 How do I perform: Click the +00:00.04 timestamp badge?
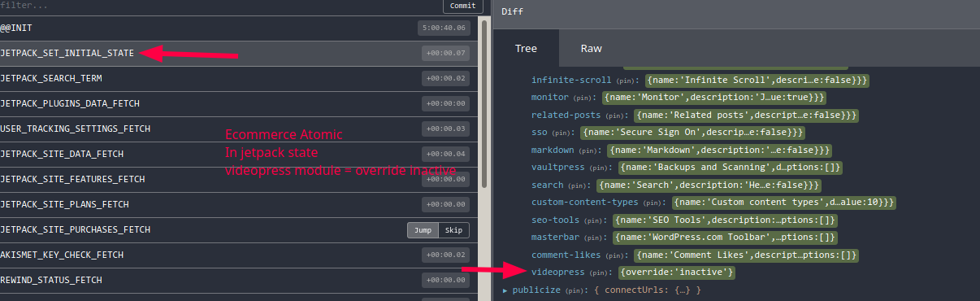(445, 154)
